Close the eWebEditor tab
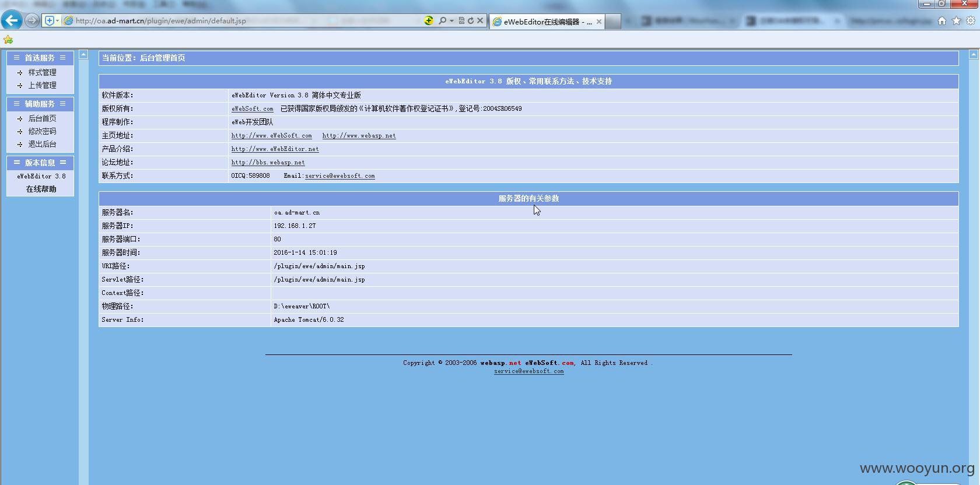Image resolution: width=980 pixels, height=485 pixels. click(x=599, y=22)
